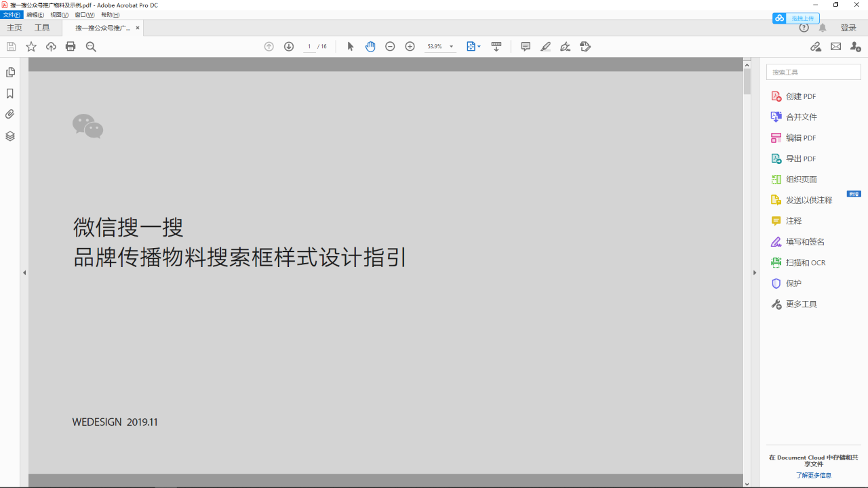The height and width of the screenshot is (488, 868).
Task: Send file by email envelope icon
Action: [835, 47]
